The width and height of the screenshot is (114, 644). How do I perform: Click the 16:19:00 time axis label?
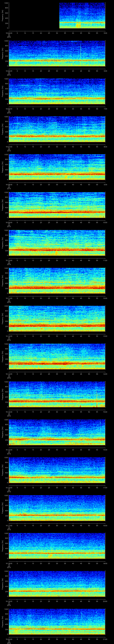pyautogui.click(x=9, y=601)
